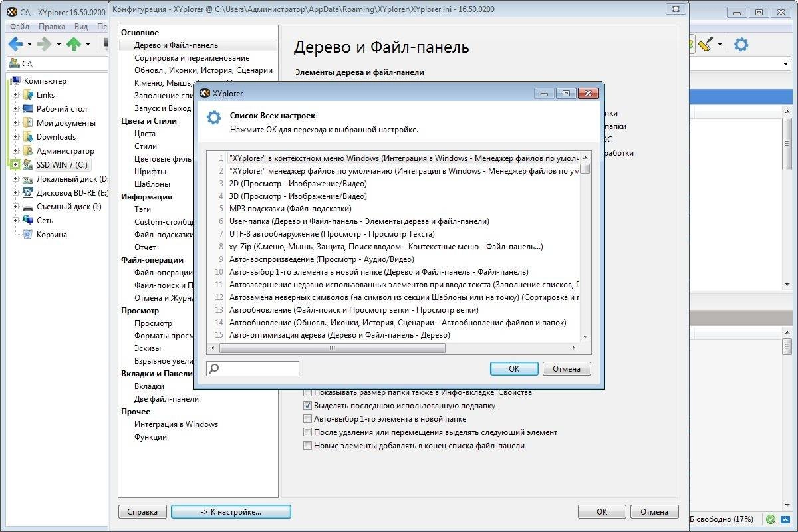Click the horizontal scrollbar thumb in settings list
This screenshot has height=532, width=798.
coord(332,348)
